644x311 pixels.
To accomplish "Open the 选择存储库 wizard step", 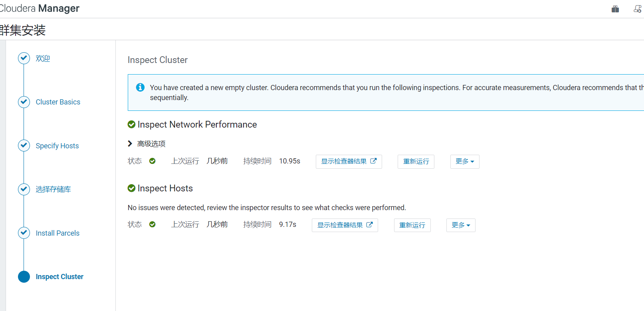I will pyautogui.click(x=53, y=189).
